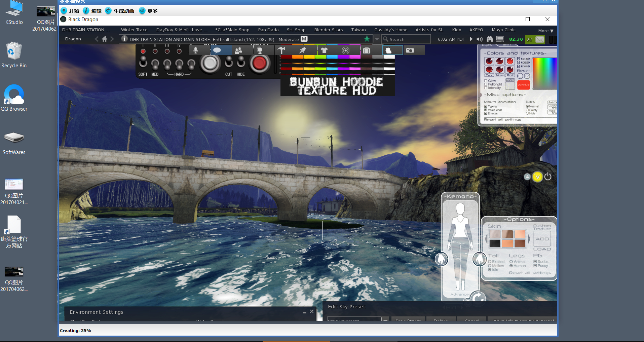Expand the More favorites dropdown

(545, 31)
